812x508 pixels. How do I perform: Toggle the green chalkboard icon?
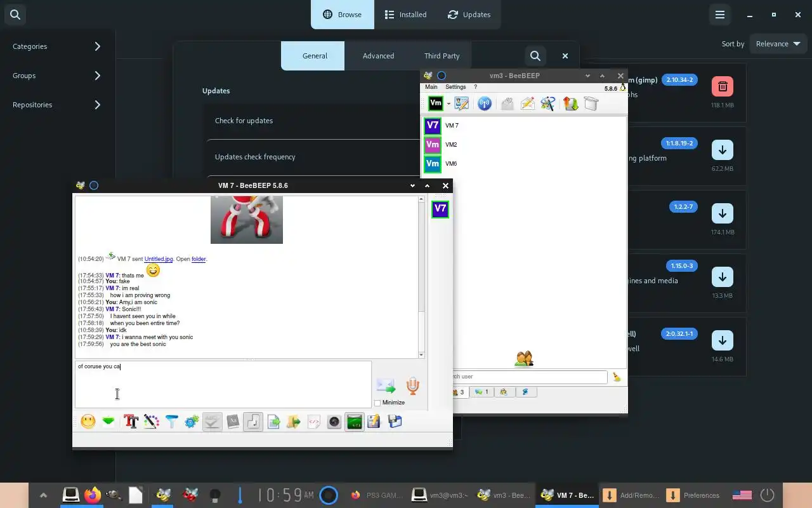coord(355,422)
